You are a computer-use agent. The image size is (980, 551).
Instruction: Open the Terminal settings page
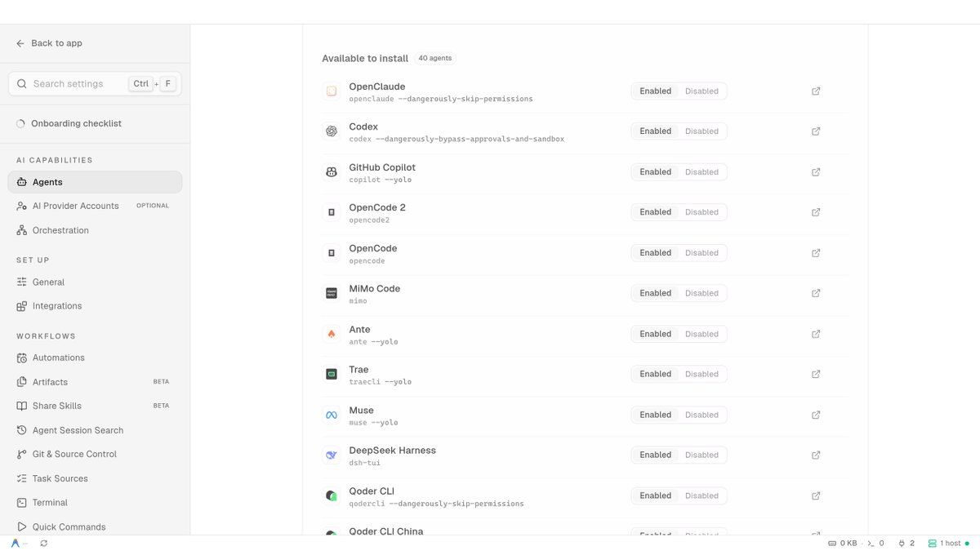(95, 503)
